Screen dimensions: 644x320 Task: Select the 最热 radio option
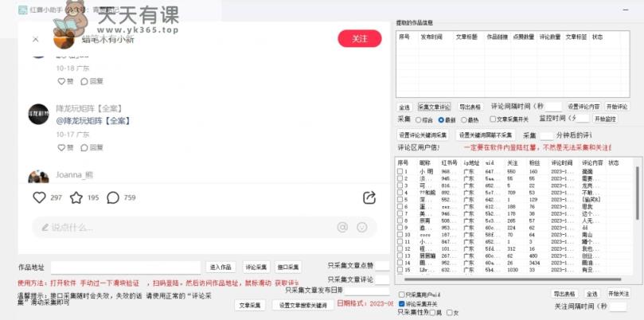pyautogui.click(x=464, y=120)
